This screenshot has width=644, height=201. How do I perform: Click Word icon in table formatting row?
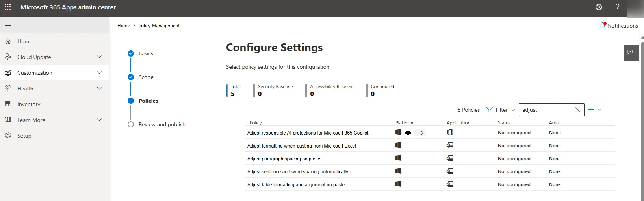450,184
